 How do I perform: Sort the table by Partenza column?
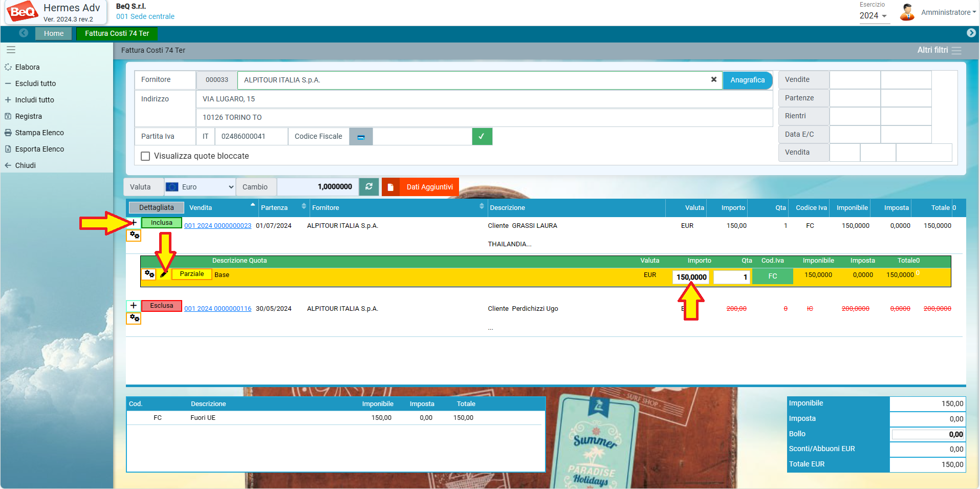pyautogui.click(x=284, y=207)
